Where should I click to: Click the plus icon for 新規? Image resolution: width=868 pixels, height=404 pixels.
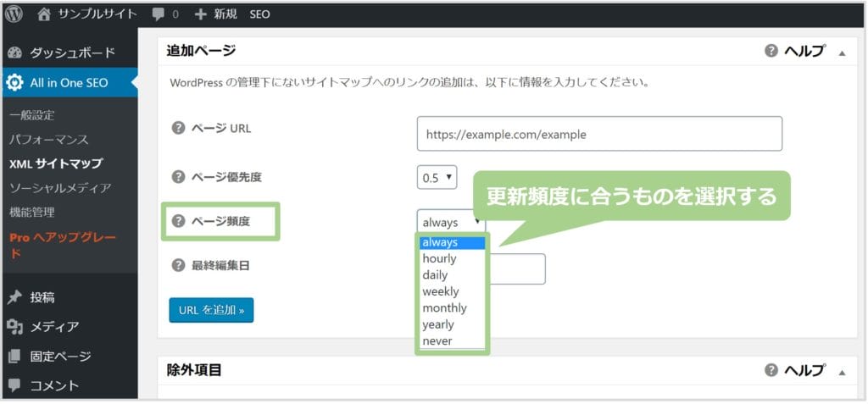point(200,14)
